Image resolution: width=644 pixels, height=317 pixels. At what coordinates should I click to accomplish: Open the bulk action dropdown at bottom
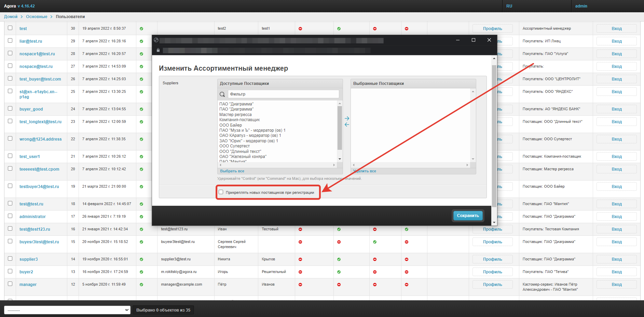click(x=67, y=310)
